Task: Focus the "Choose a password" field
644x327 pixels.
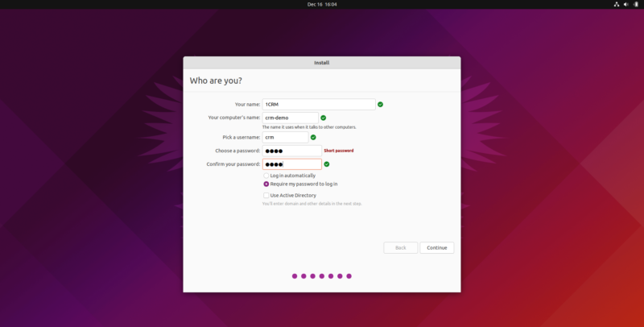Action: tap(291, 151)
